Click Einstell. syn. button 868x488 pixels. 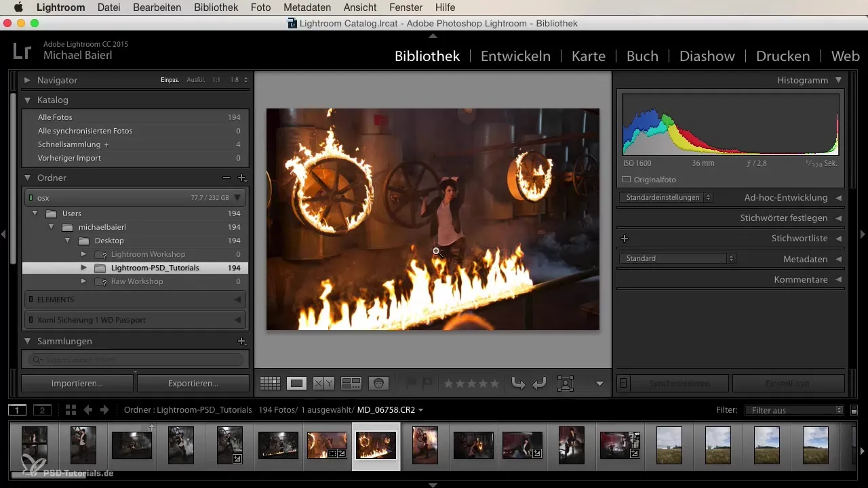789,383
